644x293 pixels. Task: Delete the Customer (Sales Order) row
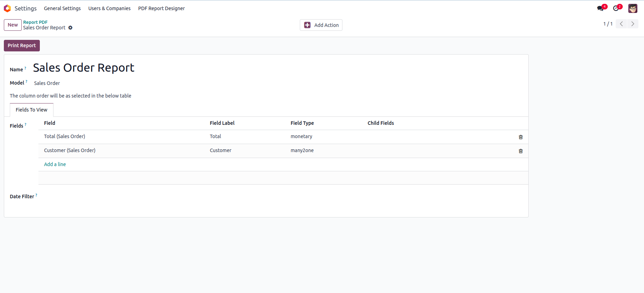click(x=521, y=151)
